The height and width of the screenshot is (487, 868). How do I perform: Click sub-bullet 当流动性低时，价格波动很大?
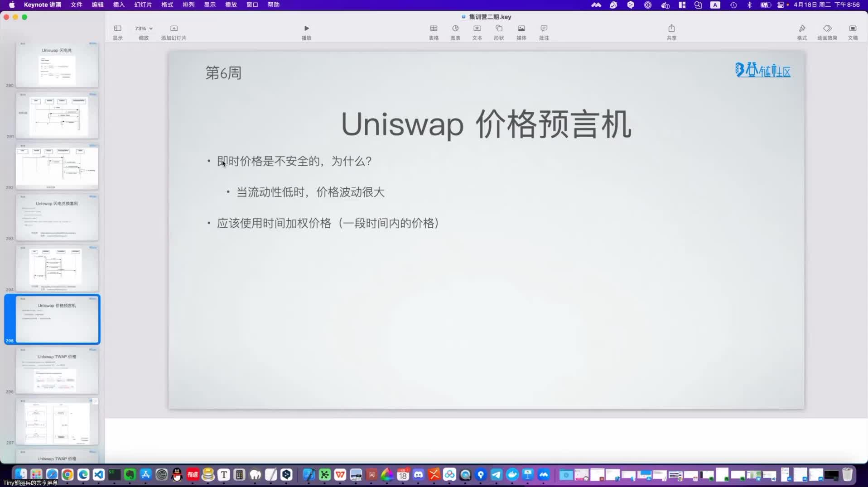(x=311, y=192)
